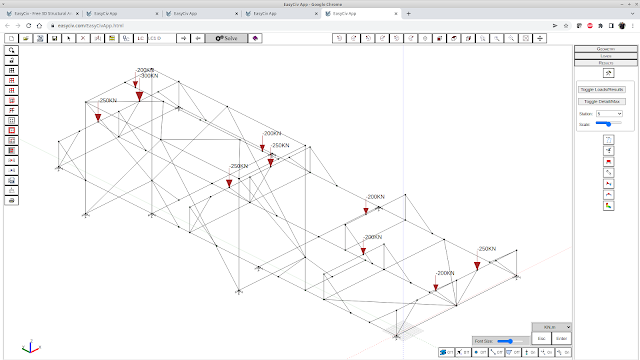Toggle the crossed-arrows display switch showing ON
This screenshot has height=360, width=640.
(547, 352)
